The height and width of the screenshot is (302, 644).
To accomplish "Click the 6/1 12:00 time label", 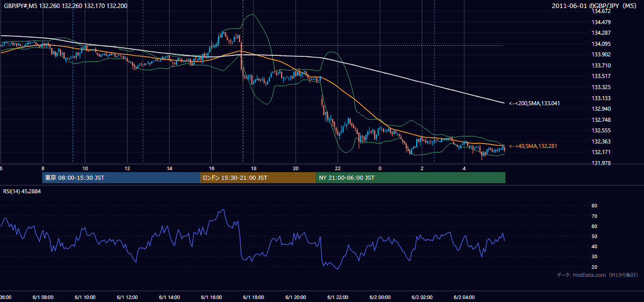I will (x=127, y=297).
